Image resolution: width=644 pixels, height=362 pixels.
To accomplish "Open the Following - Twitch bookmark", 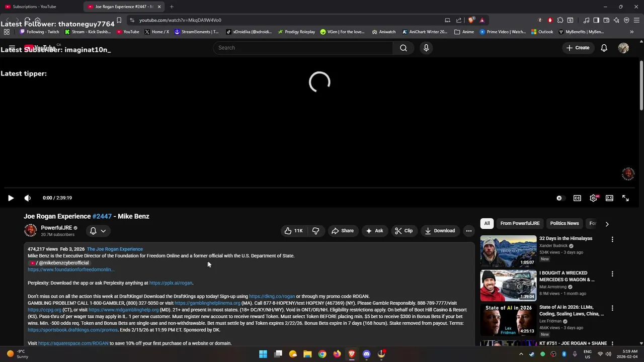I will 39,32.
